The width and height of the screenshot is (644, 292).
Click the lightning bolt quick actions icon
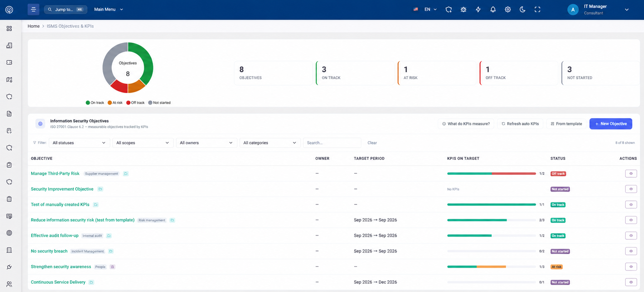(x=478, y=9)
